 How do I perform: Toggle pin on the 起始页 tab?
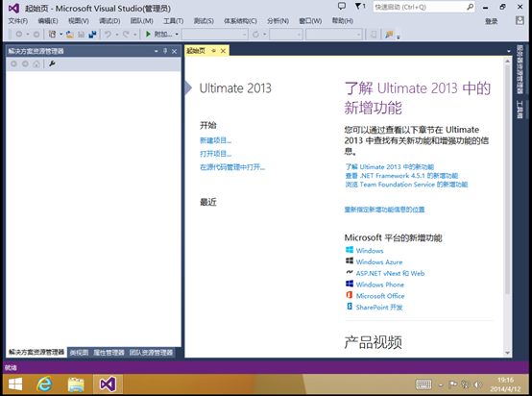pyautogui.click(x=214, y=51)
